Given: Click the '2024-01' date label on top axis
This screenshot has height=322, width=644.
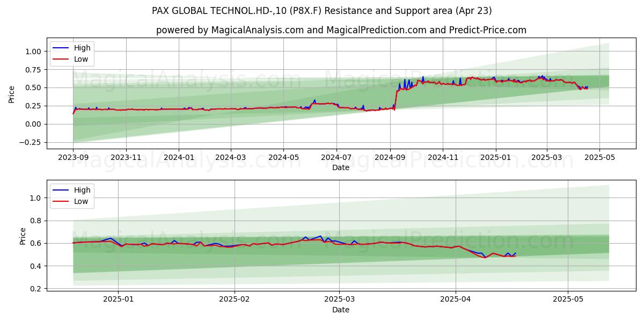Looking at the screenshot, I should click(x=178, y=157).
